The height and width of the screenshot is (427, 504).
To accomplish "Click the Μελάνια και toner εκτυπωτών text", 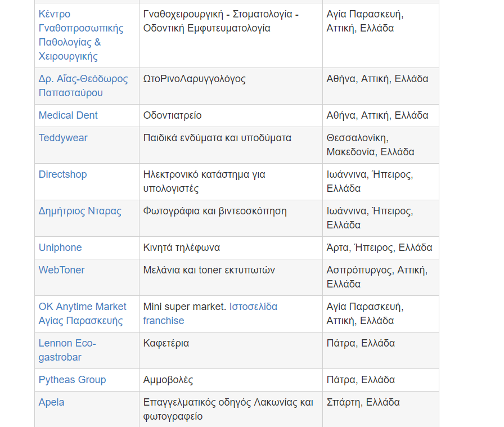I will [x=209, y=270].
